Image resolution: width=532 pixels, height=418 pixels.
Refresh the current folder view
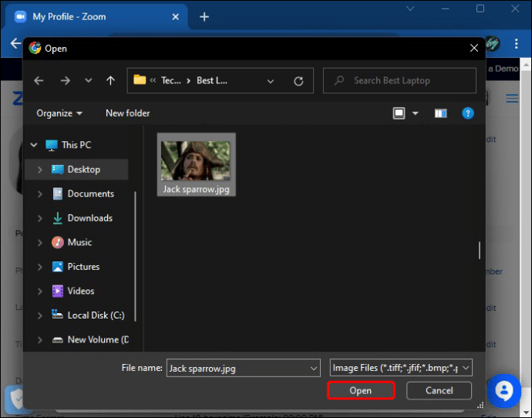click(298, 80)
